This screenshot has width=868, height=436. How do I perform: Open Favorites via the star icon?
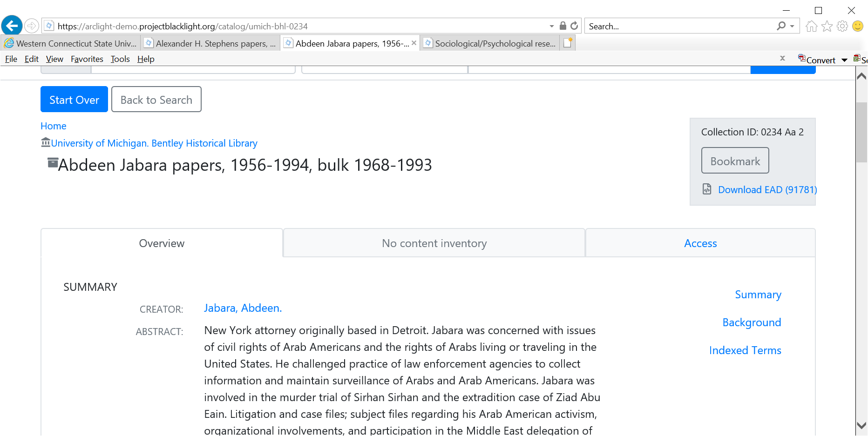(x=827, y=26)
